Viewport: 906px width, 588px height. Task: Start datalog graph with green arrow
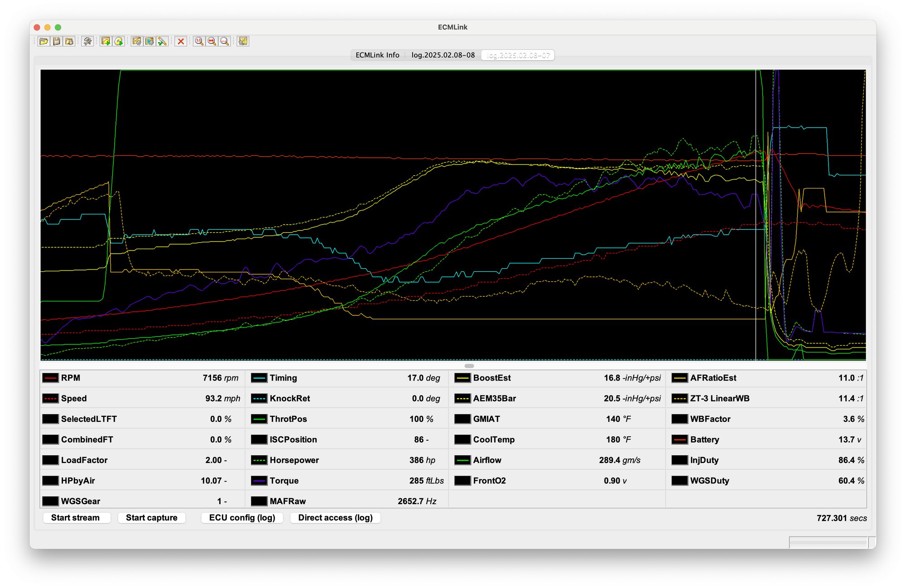(106, 41)
